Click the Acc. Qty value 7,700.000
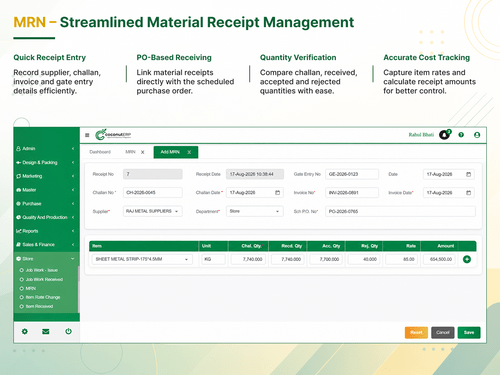 (x=326, y=259)
